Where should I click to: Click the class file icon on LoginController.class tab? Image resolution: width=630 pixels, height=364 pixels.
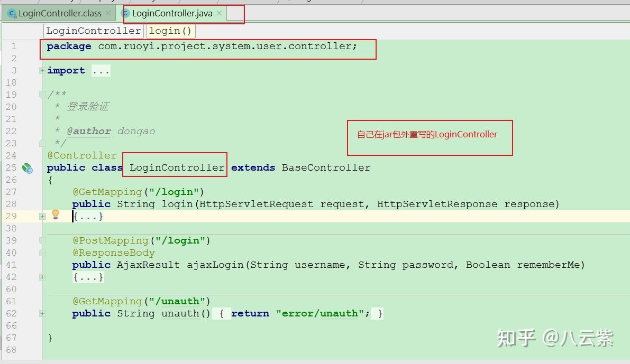pyautogui.click(x=13, y=14)
